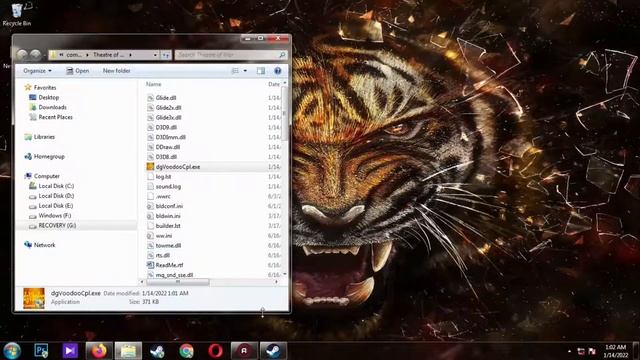Select the Glide2x.dll file
The width and height of the screenshot is (640, 360).
pos(168,108)
